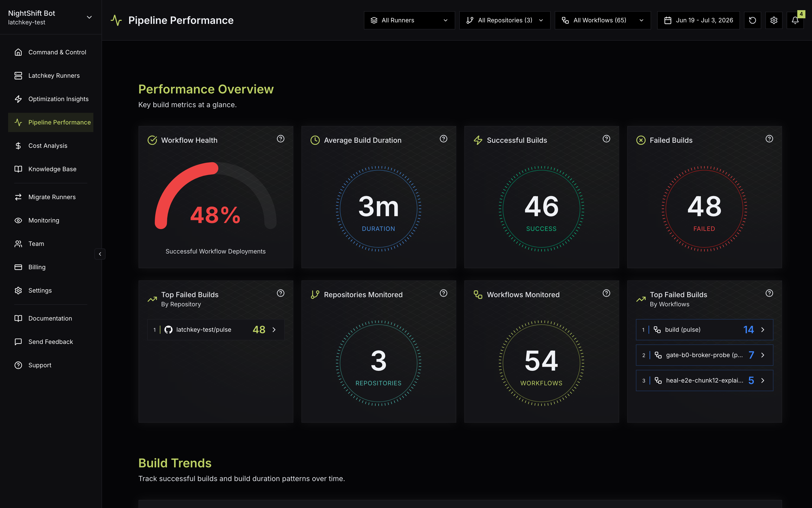Click the Failed Builds help icon
Image resolution: width=812 pixels, height=508 pixels.
769,139
